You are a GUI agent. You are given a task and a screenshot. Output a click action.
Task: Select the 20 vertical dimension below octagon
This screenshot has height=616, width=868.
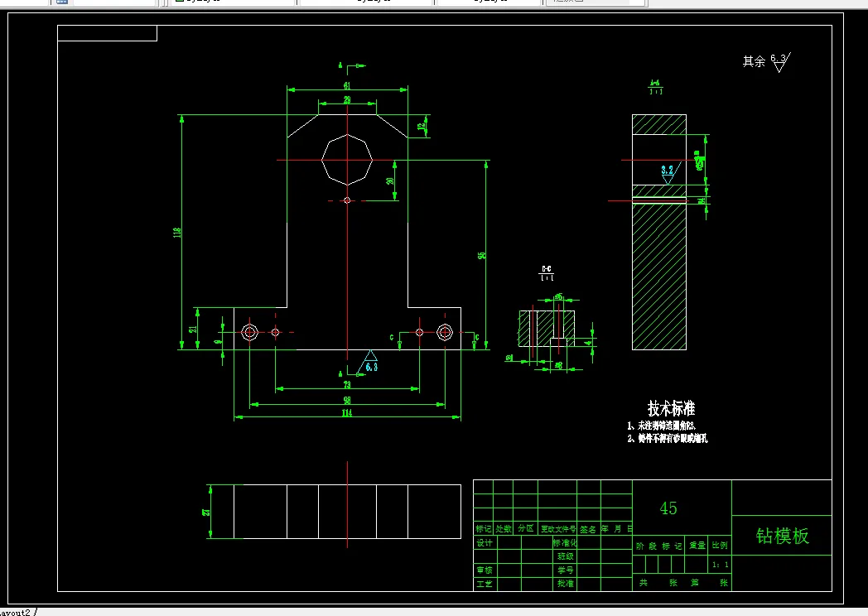[x=390, y=181]
